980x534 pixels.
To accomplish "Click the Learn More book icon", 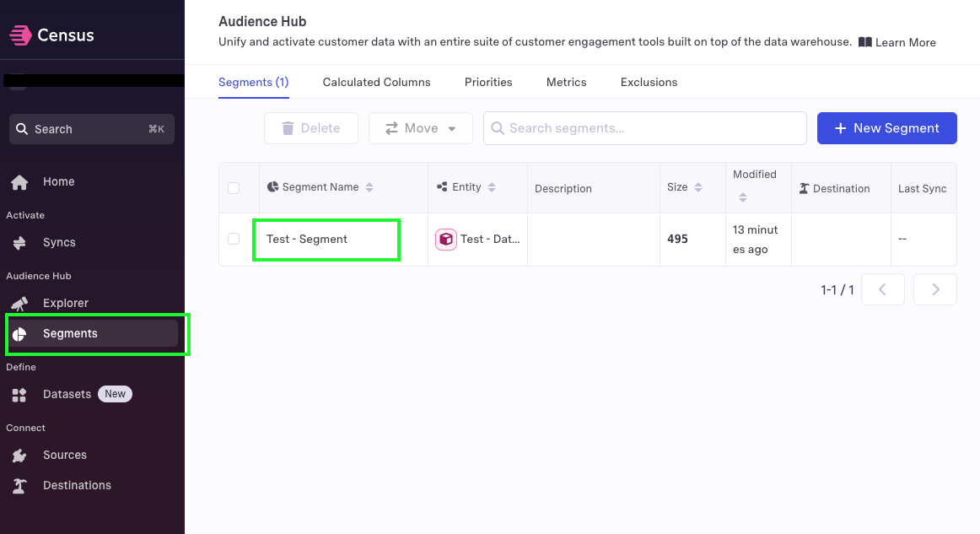I will 865,42.
